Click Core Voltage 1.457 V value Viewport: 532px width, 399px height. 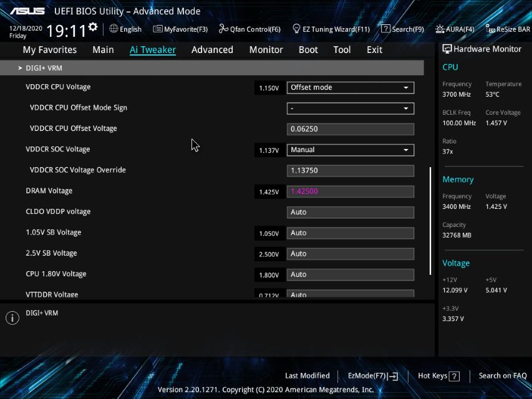click(496, 123)
